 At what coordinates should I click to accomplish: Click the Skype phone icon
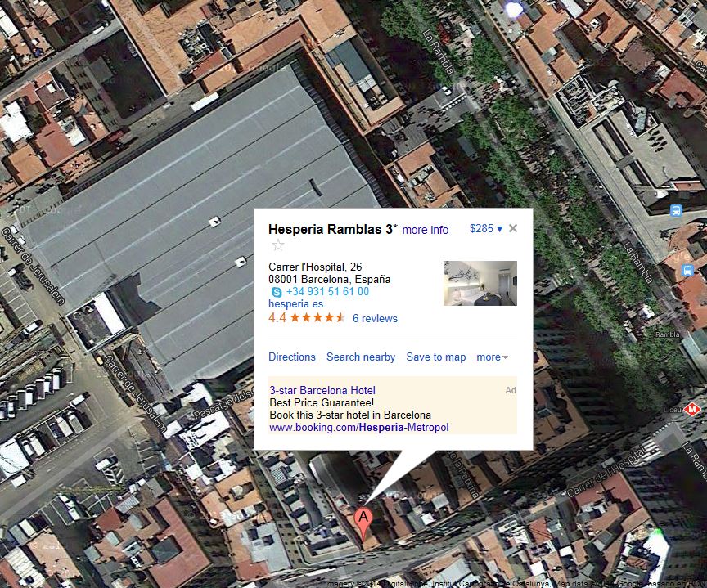[277, 292]
